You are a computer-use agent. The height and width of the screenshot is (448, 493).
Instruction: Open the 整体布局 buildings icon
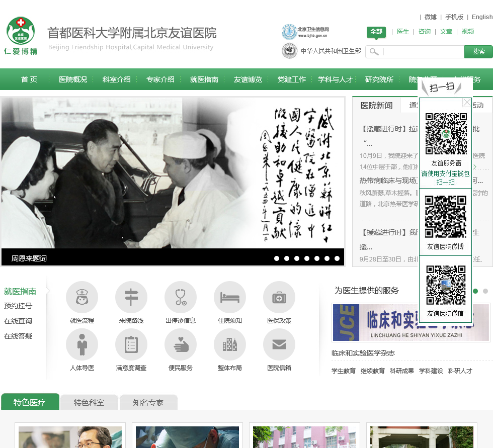point(230,344)
